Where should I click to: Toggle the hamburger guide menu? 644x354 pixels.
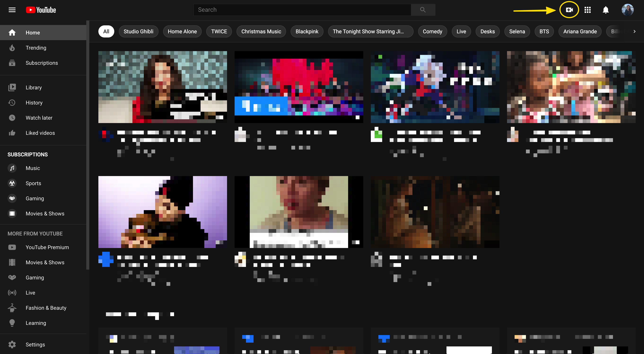[12, 10]
